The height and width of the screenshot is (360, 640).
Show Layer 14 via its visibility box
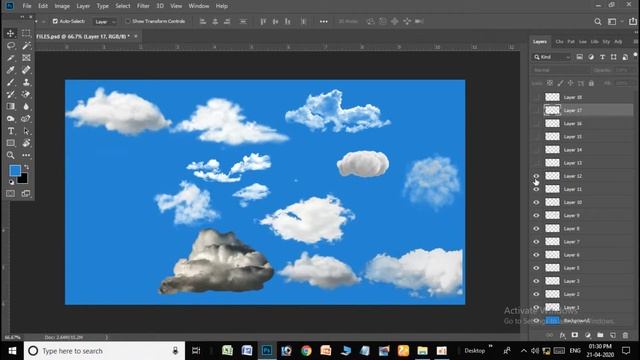click(536, 150)
